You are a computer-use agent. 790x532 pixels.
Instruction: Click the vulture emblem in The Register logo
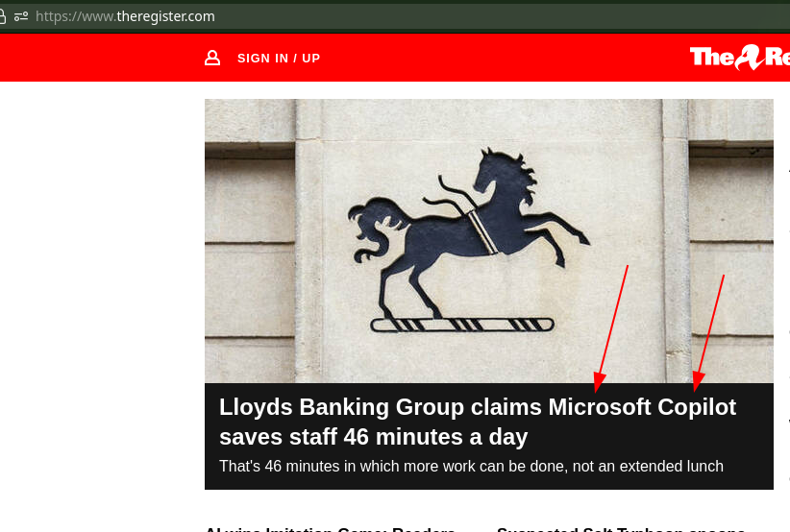coord(749,57)
